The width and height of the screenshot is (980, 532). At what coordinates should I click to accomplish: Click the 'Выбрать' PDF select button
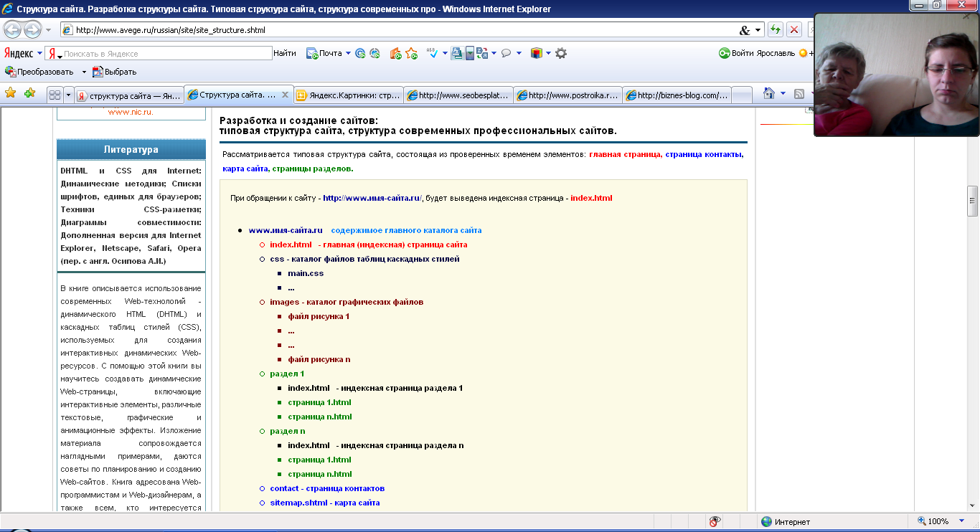[114, 72]
